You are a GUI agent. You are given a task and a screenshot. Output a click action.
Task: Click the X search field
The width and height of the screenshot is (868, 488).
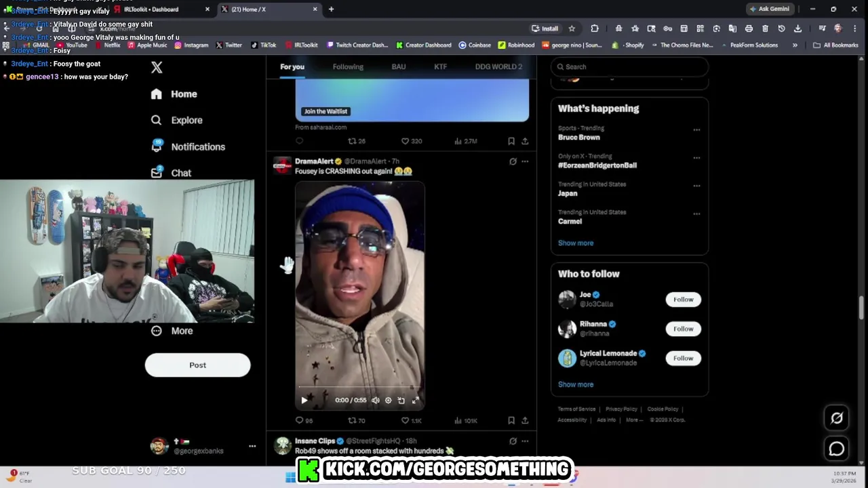[x=629, y=66]
